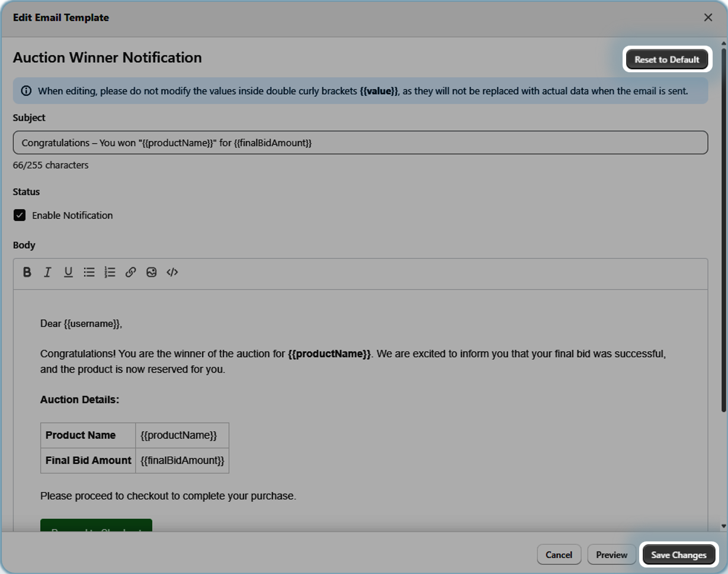Uncheck the Enable Notification checkbox
The image size is (728, 574).
pyautogui.click(x=20, y=216)
